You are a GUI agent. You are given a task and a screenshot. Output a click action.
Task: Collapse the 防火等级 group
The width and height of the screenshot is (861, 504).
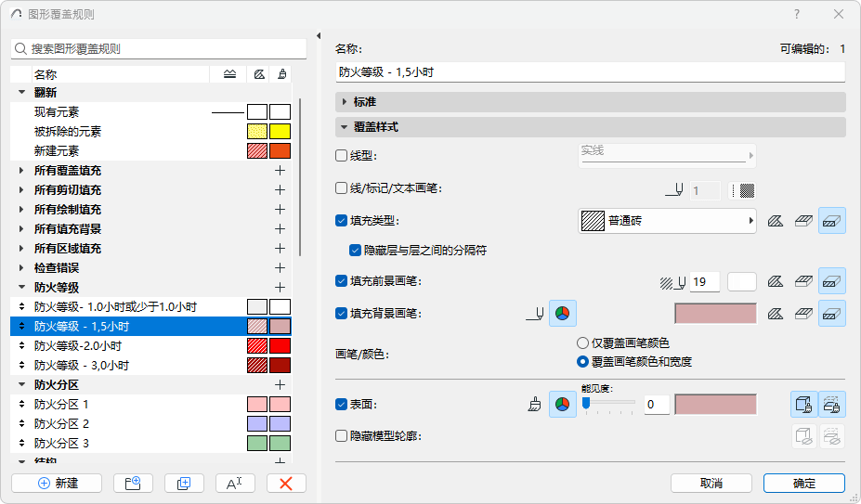pos(22,287)
